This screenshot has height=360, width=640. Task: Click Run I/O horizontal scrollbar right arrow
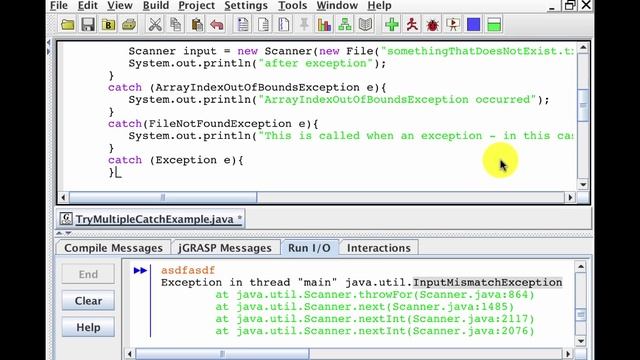(568, 353)
